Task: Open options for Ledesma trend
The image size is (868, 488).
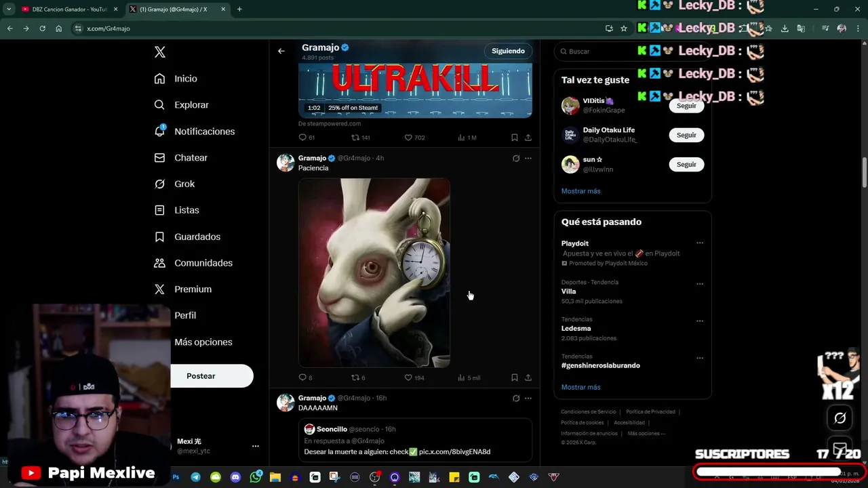Action: pos(700,321)
